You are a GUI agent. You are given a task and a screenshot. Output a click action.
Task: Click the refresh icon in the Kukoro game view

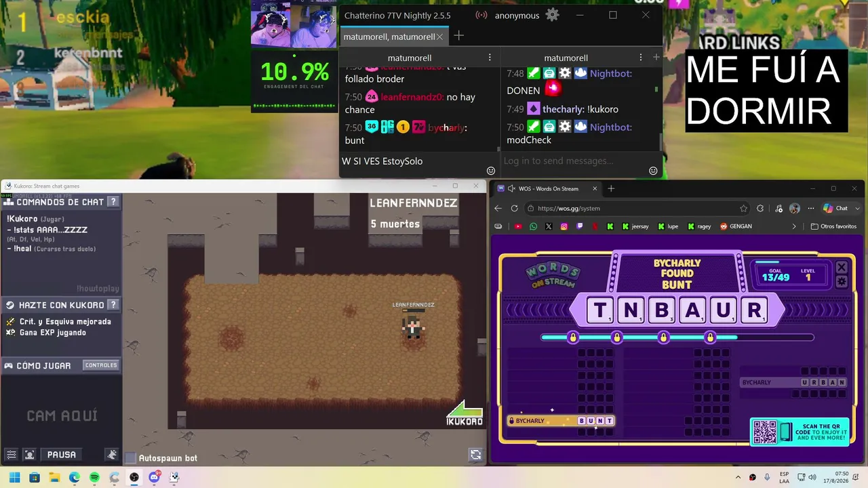475,455
